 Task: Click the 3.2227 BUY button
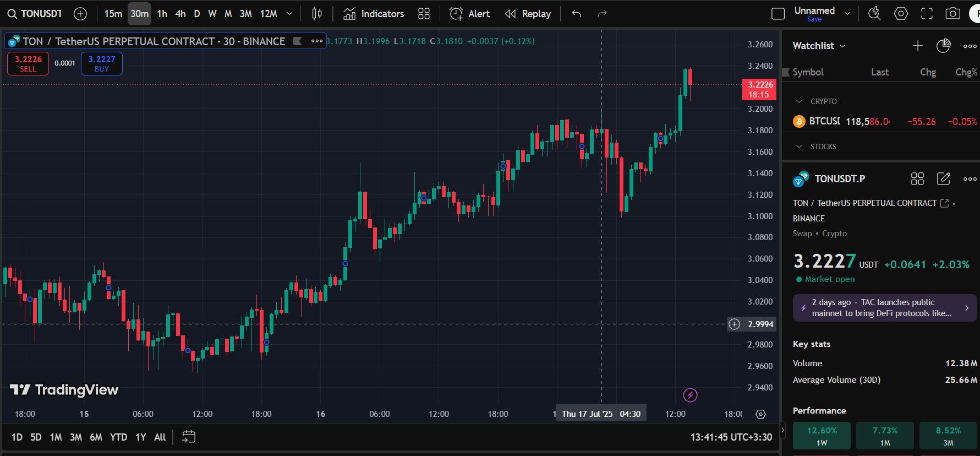pyautogui.click(x=102, y=63)
